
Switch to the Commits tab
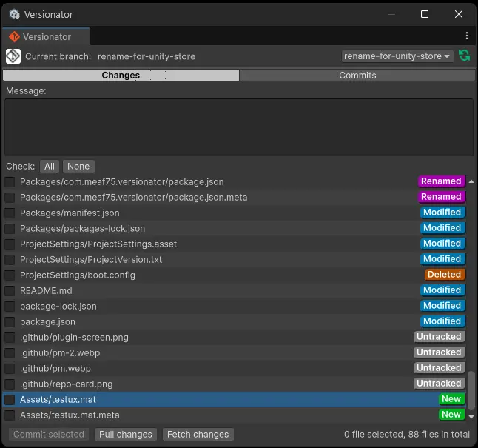point(357,76)
